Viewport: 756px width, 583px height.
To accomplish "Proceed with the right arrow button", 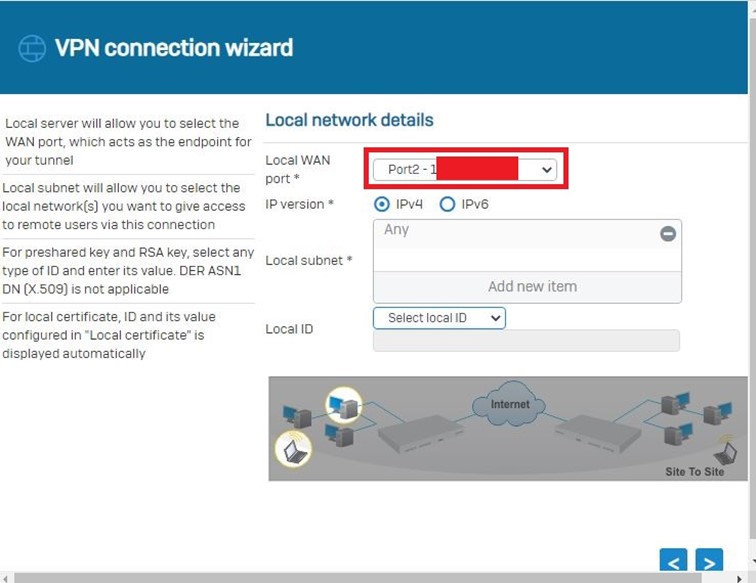I will tap(709, 562).
